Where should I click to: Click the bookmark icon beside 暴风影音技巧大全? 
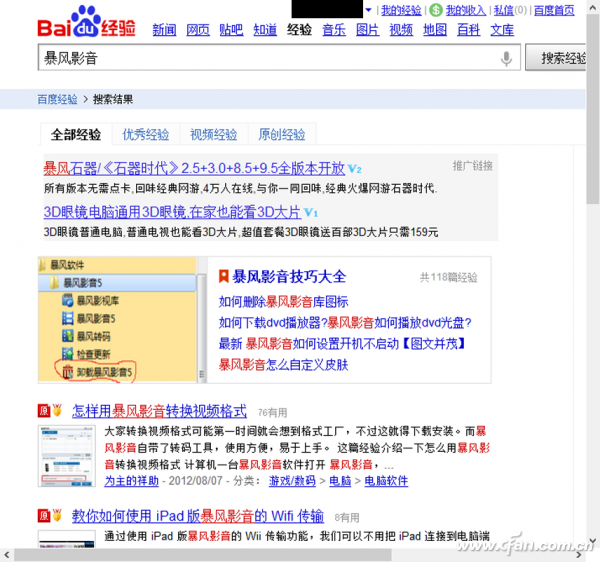pos(223,276)
